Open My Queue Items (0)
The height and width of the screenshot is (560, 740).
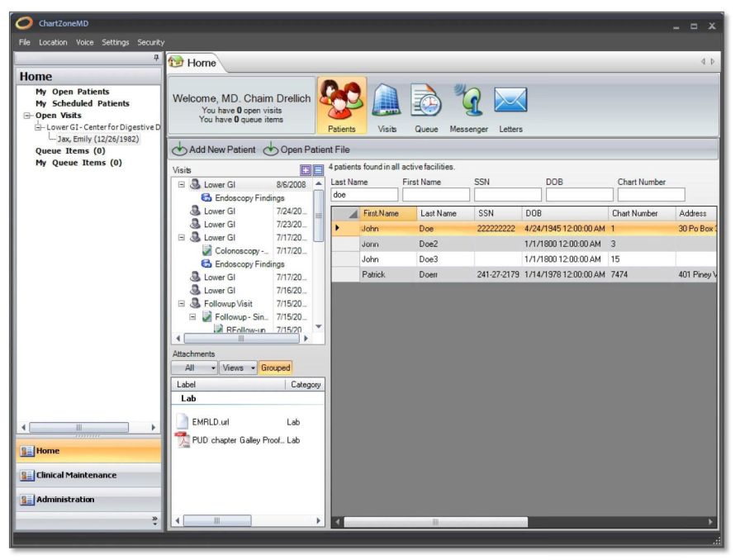(78, 163)
